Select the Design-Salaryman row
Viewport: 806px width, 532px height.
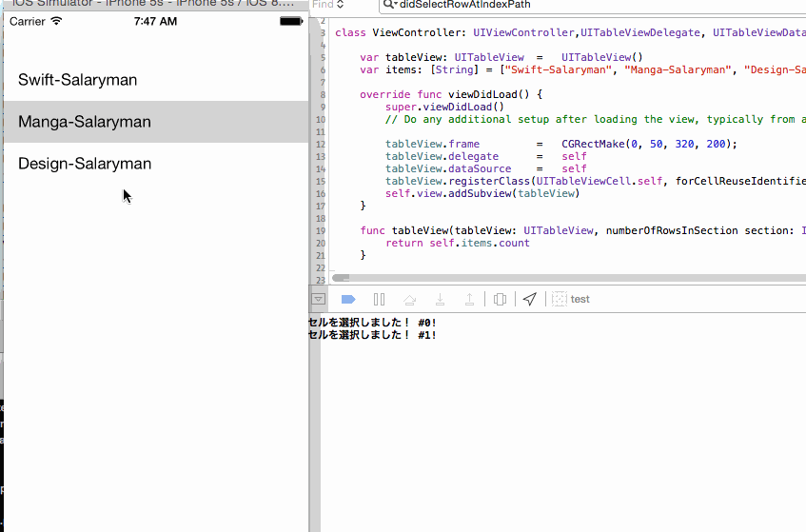156,164
